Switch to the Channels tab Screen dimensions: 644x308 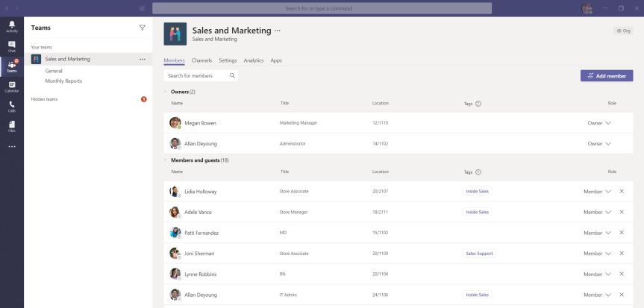pos(201,60)
